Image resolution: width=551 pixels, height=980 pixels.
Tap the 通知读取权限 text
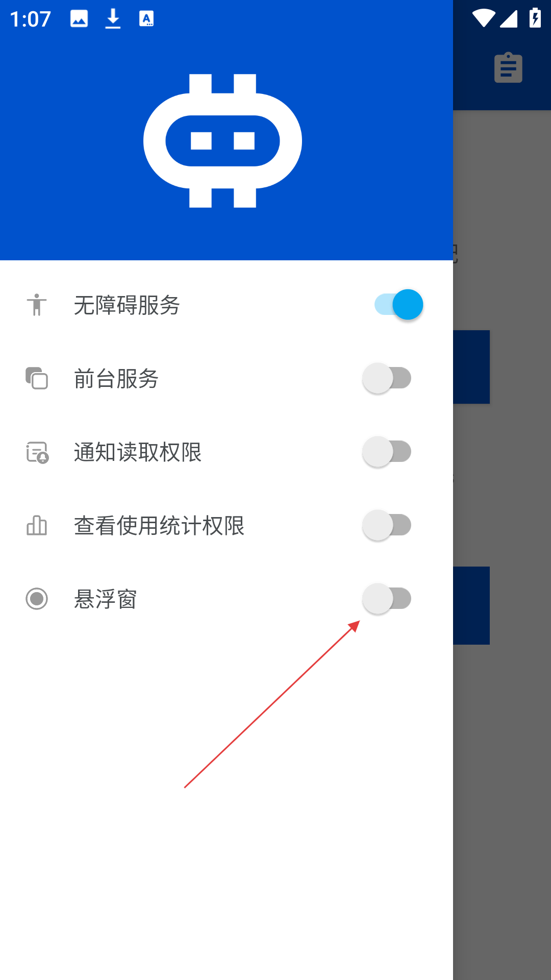[138, 452]
